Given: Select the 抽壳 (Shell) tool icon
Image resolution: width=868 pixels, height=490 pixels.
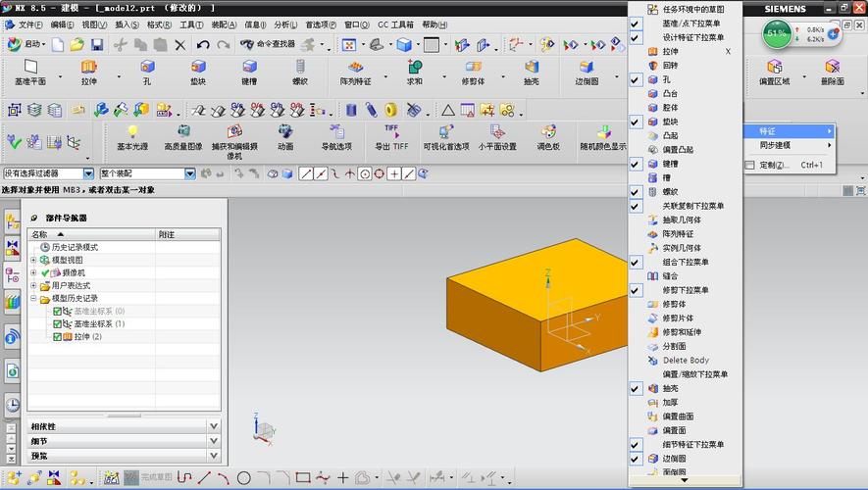Looking at the screenshot, I should click(531, 68).
